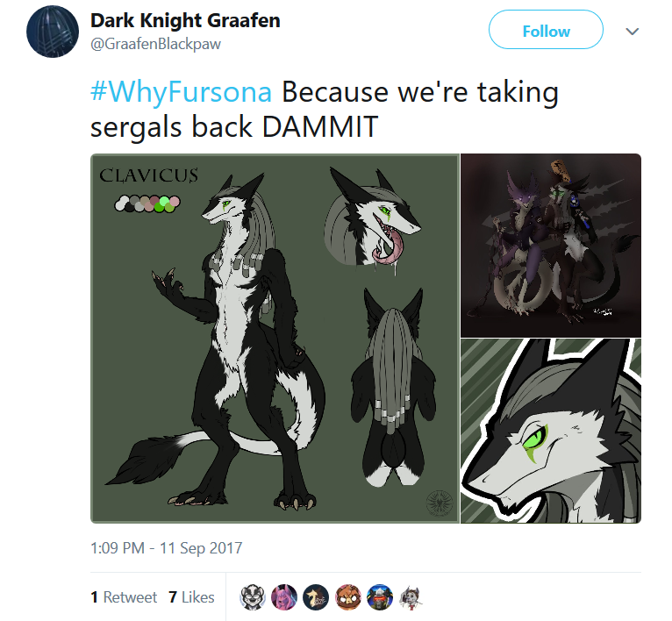Open the pink-haired character liker avatar
The height and width of the screenshot is (621, 672).
283,596
